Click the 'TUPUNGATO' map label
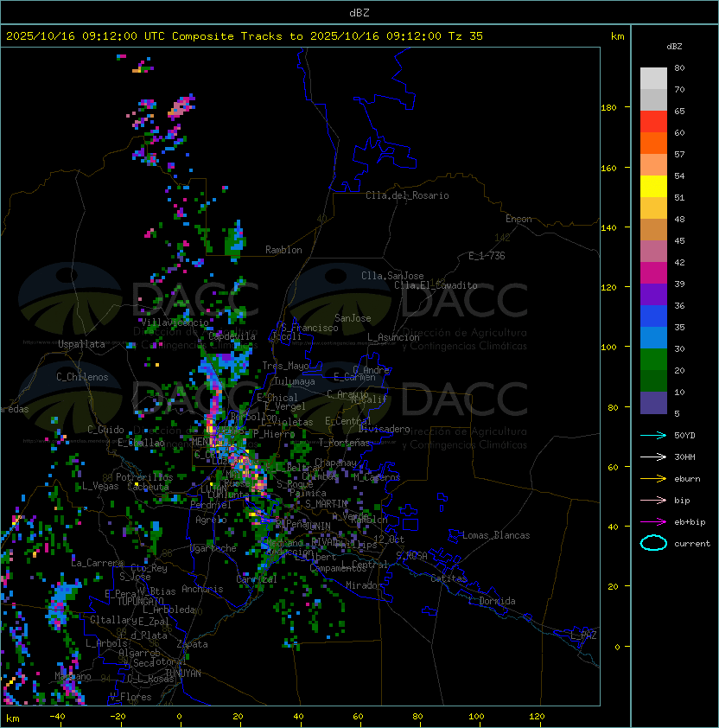The height and width of the screenshot is (728, 719). pyautogui.click(x=140, y=601)
